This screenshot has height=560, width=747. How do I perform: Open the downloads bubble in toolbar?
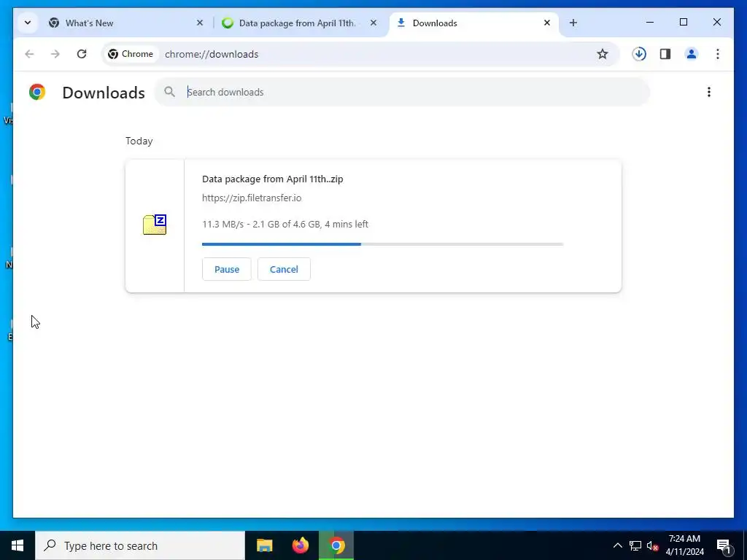[x=639, y=54]
